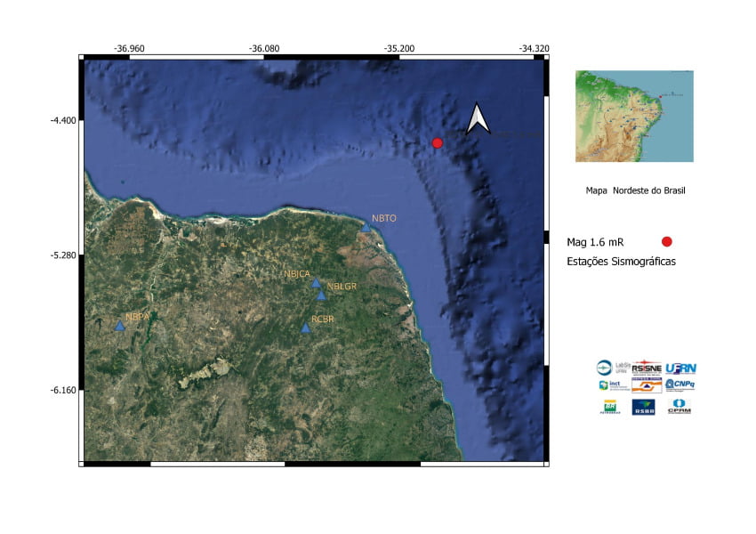The height and width of the screenshot is (534, 756).
Task: Click the -35.200 longitude label
Action: click(399, 49)
